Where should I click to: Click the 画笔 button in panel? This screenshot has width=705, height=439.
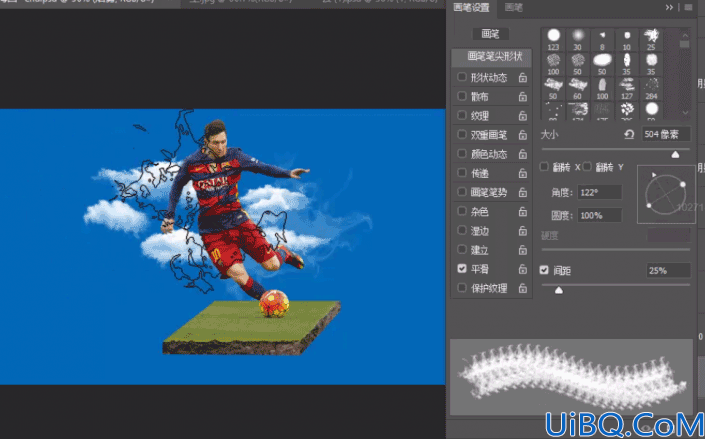[491, 34]
